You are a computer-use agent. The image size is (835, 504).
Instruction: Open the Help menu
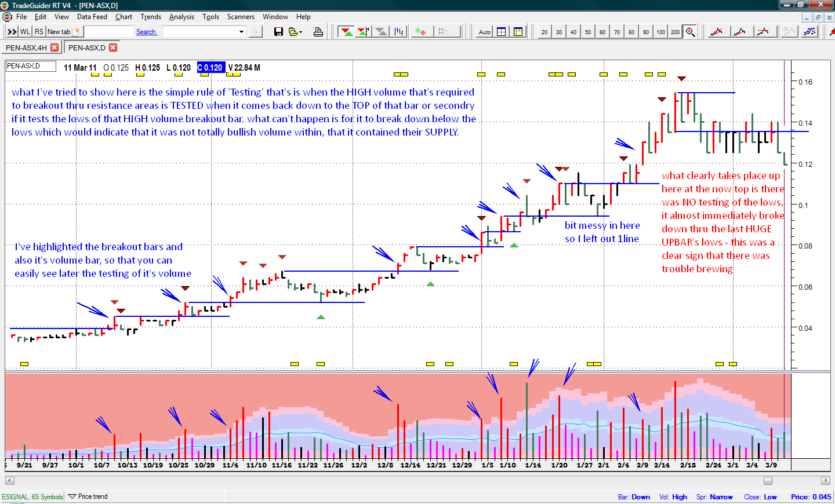[x=303, y=17]
